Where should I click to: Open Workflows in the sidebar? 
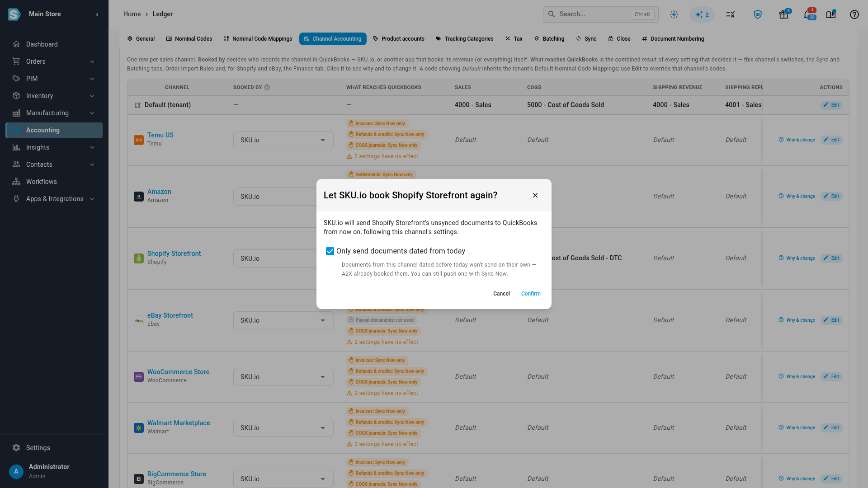[54, 182]
